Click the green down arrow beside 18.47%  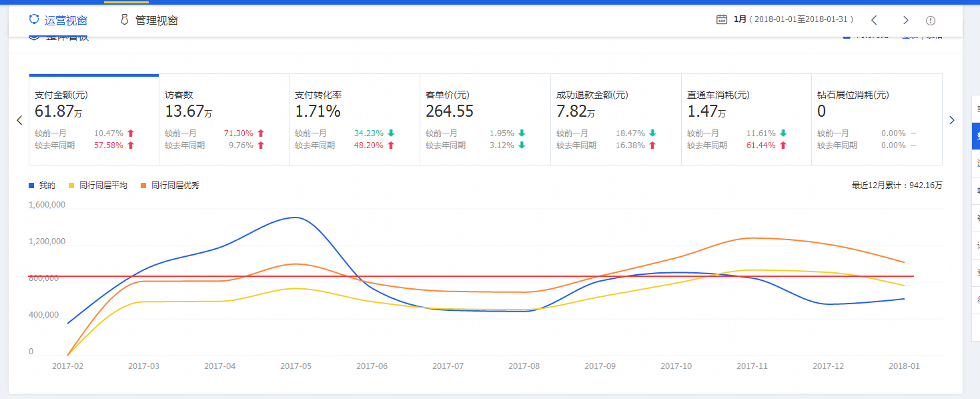(x=652, y=133)
